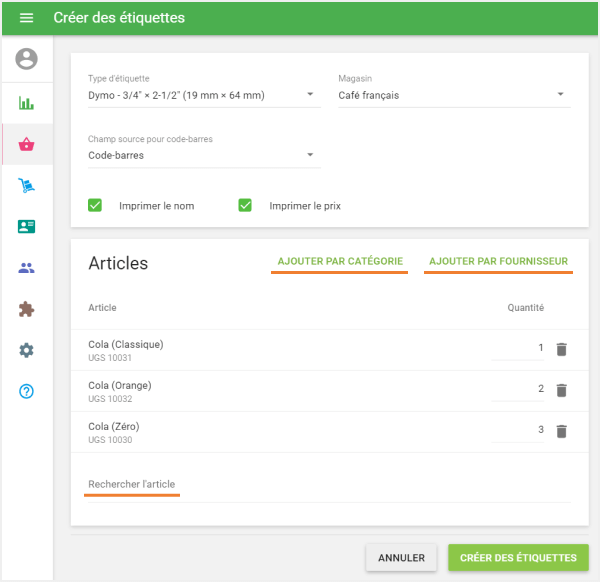Open the hamburger navigation menu

(26, 18)
